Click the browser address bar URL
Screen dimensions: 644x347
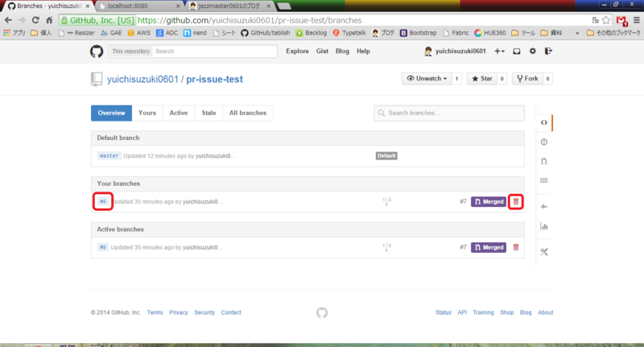pyautogui.click(x=250, y=20)
